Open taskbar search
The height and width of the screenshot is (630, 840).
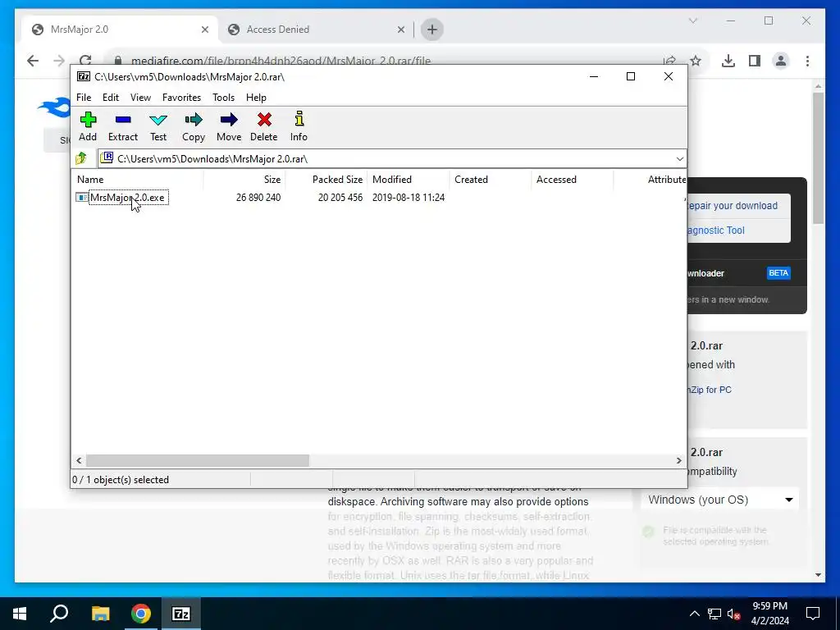tap(59, 614)
